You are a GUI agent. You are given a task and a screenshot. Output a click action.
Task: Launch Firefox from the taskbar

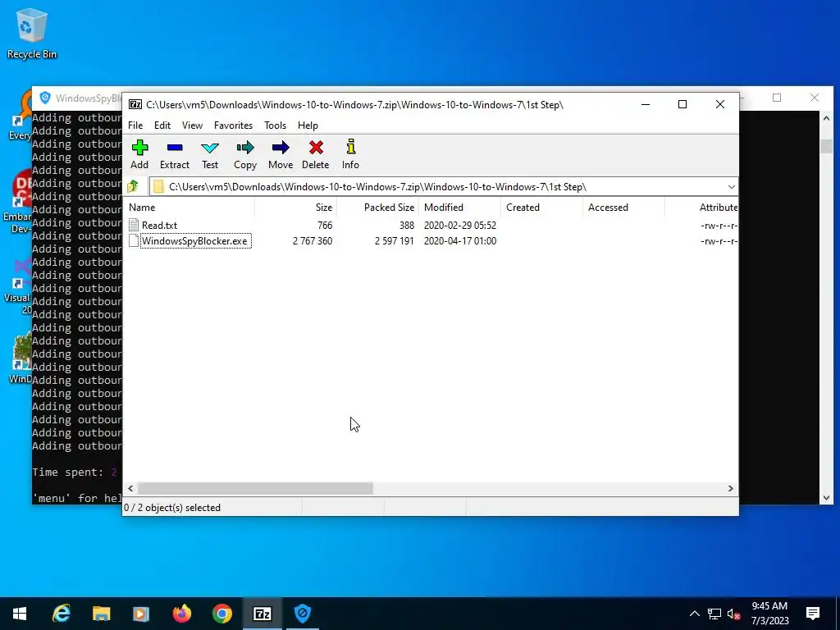pos(181,614)
